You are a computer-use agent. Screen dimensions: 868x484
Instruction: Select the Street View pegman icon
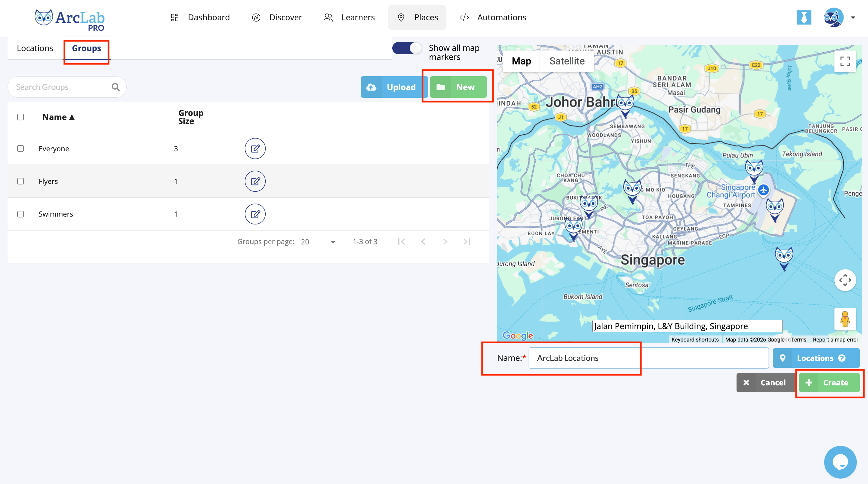tap(845, 319)
